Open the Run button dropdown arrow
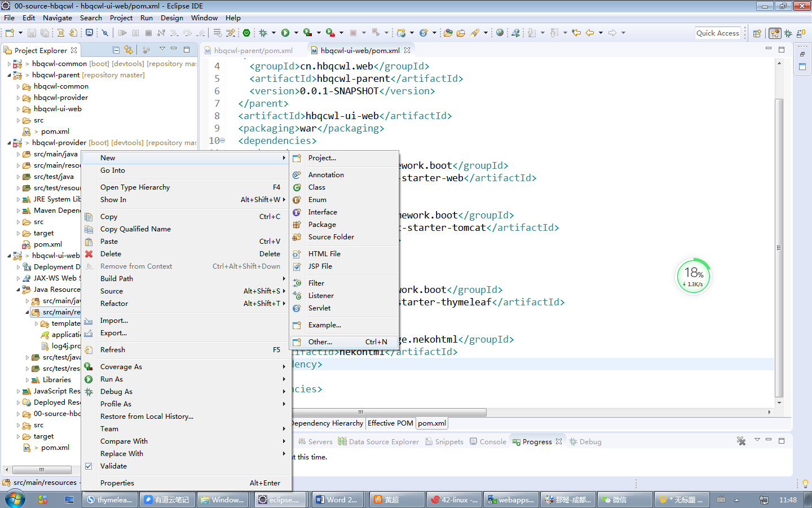Screen dimensions: 812x508 point(296,33)
